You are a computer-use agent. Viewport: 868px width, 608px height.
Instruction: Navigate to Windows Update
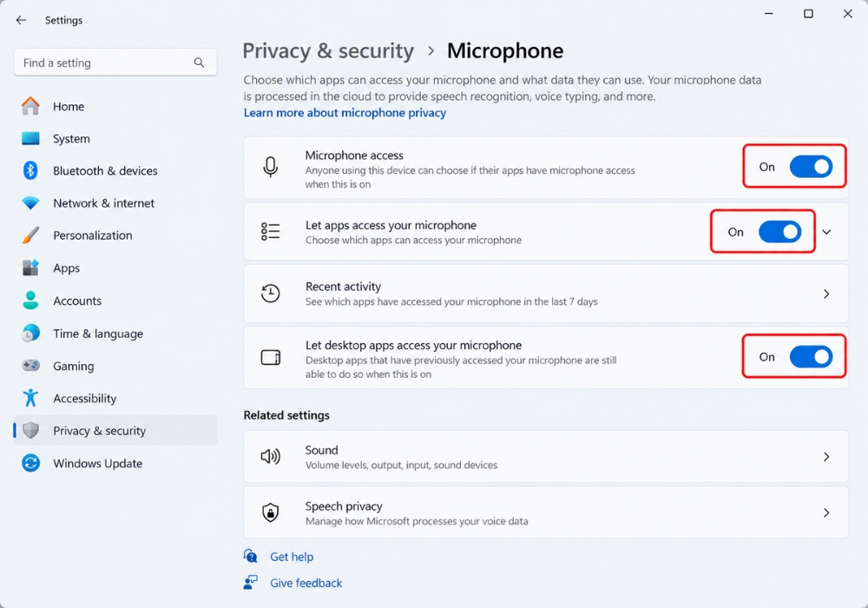pos(115,463)
